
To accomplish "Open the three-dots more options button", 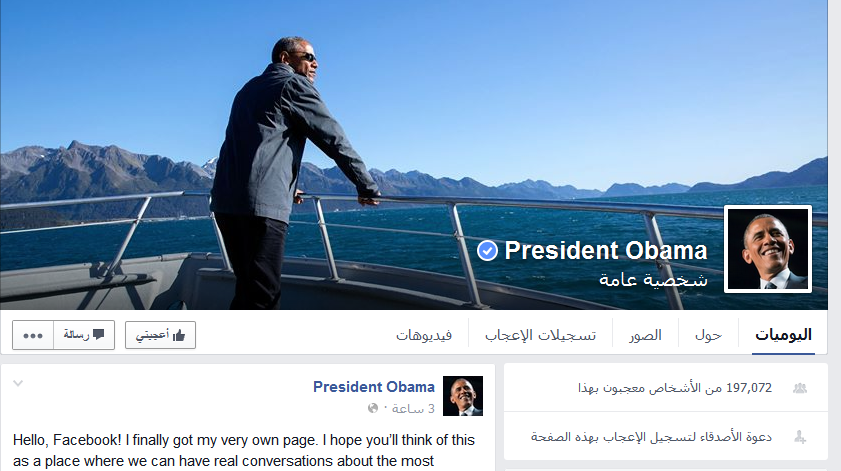I will 33,335.
